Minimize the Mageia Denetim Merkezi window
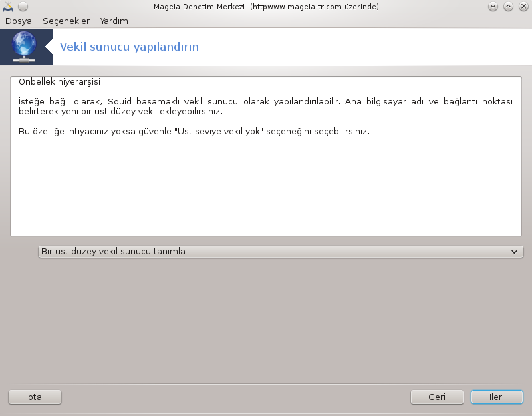This screenshot has width=532, height=416. 493,7
